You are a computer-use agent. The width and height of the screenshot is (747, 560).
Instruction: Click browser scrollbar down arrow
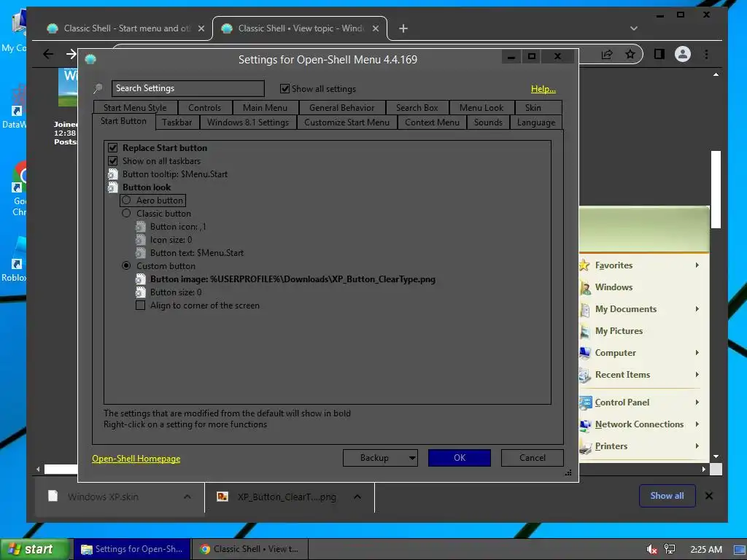pos(716,456)
